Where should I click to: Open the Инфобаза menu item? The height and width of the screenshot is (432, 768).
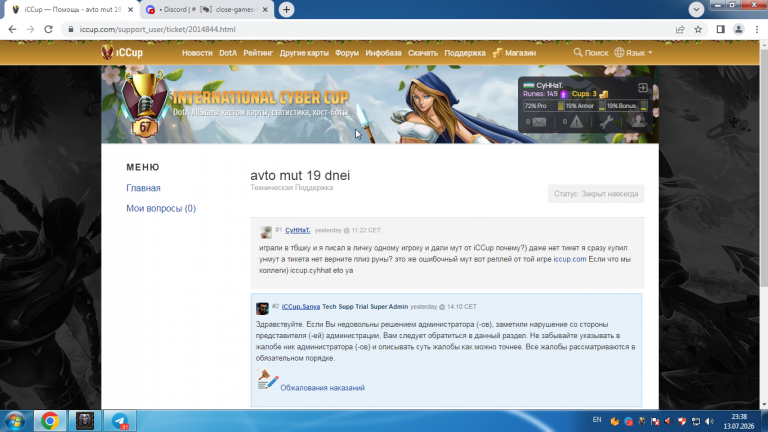pos(383,53)
